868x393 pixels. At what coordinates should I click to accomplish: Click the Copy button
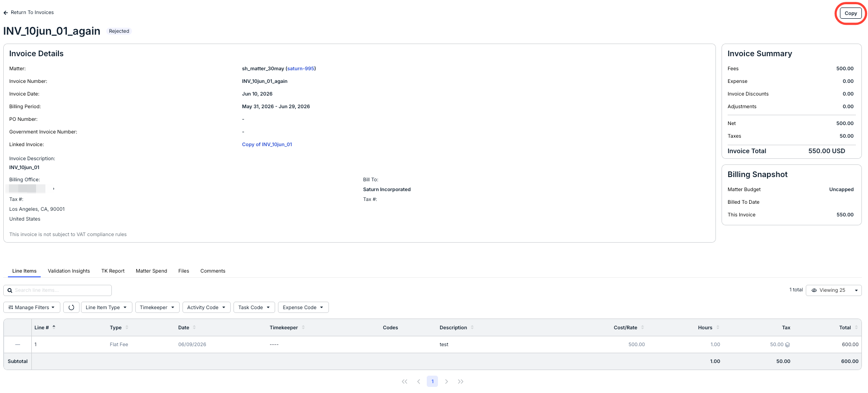[851, 13]
